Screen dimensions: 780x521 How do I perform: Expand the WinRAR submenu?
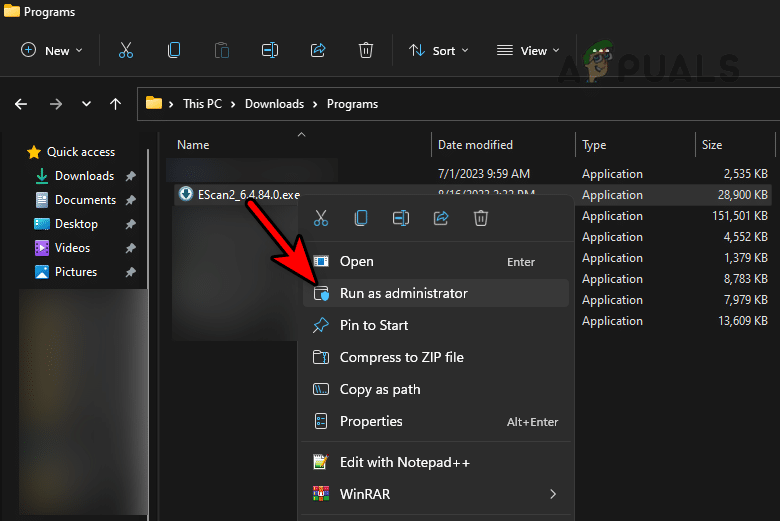pyautogui.click(x=552, y=494)
